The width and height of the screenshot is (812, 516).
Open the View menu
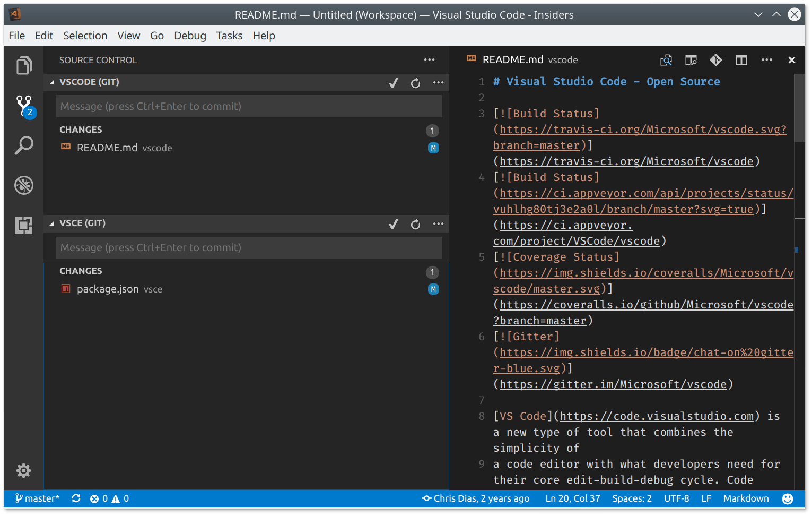click(129, 36)
